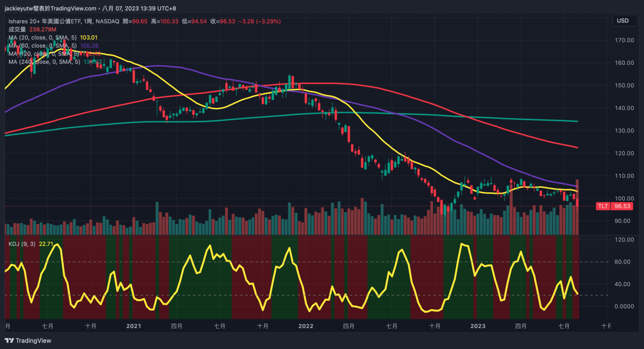
Task: Click the 2023 label on time axis
Action: pyautogui.click(x=478, y=326)
